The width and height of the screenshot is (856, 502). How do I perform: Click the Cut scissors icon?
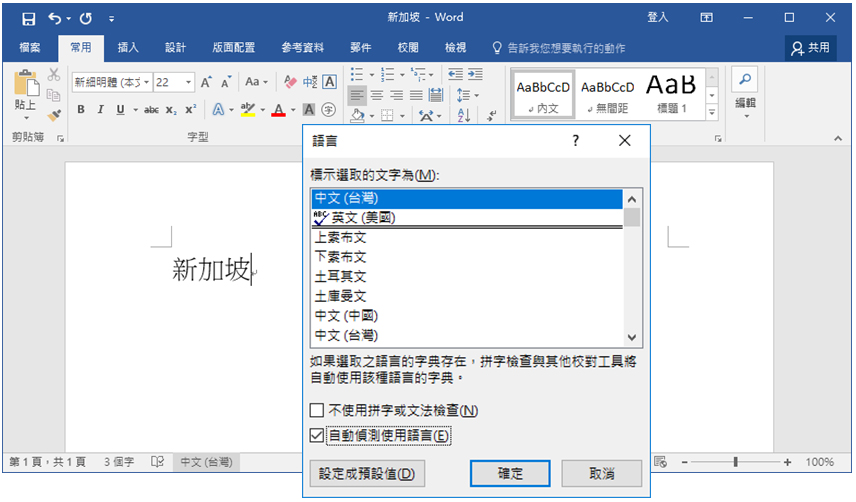point(54,75)
